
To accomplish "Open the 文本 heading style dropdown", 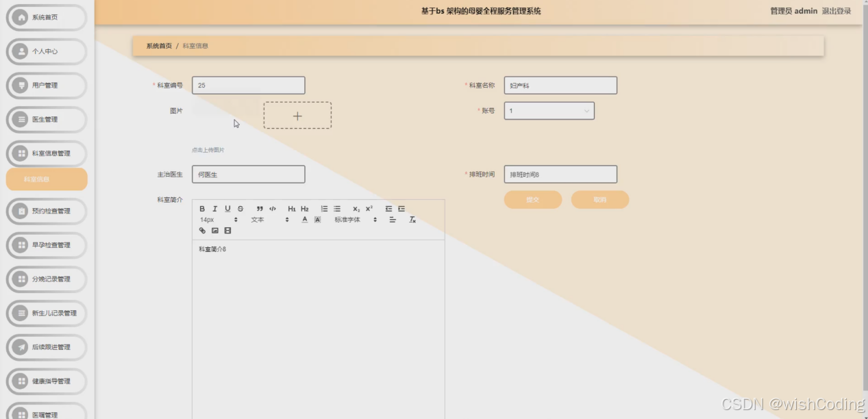I will click(269, 220).
